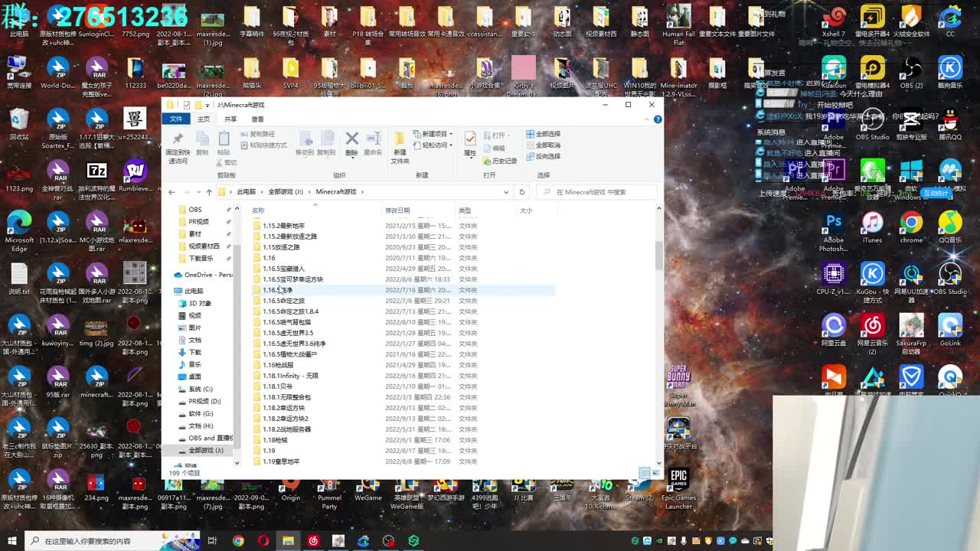Sort by the 修改日期 column header
Image resolution: width=980 pixels, height=551 pixels.
(x=397, y=210)
